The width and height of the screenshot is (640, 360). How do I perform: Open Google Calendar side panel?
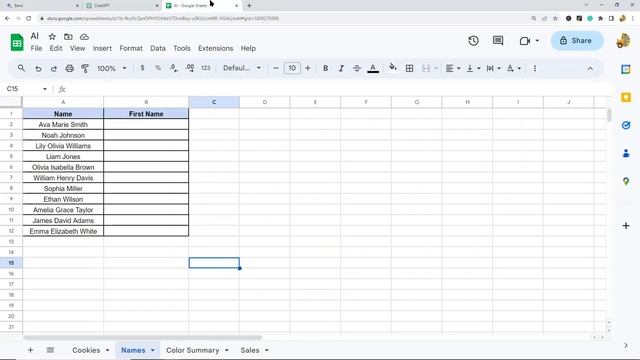(626, 69)
